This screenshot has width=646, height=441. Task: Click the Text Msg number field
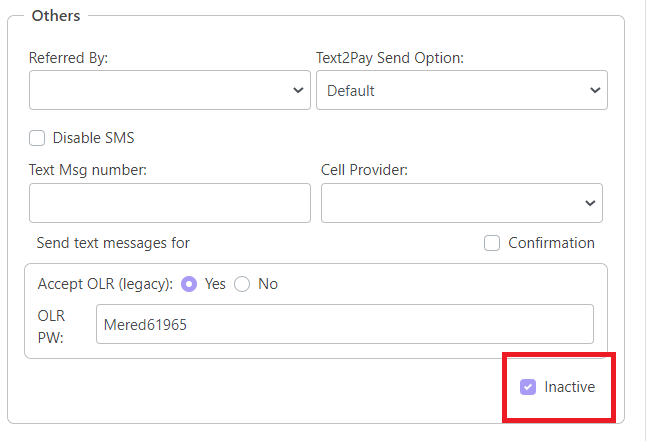170,203
